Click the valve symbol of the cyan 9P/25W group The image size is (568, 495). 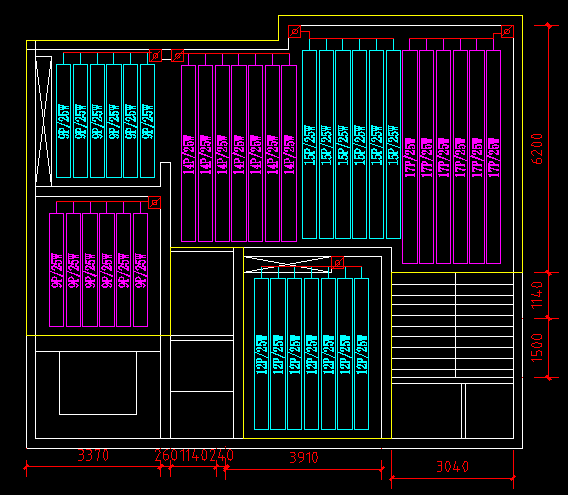pos(155,55)
